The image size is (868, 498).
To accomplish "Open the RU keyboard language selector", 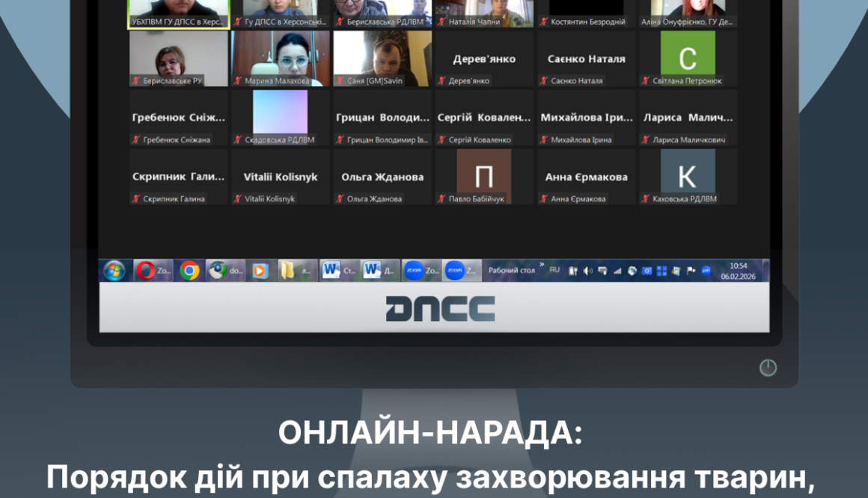I will click(x=555, y=271).
